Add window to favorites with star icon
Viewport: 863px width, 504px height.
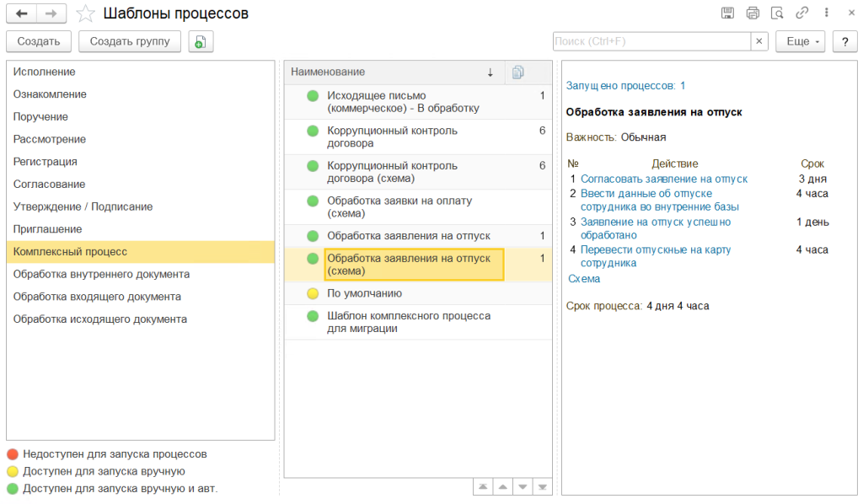click(x=84, y=13)
